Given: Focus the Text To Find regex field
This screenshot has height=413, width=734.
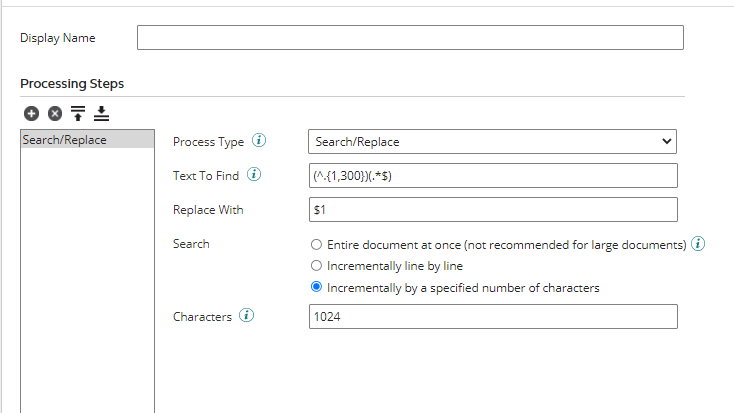Looking at the screenshot, I should pos(492,176).
